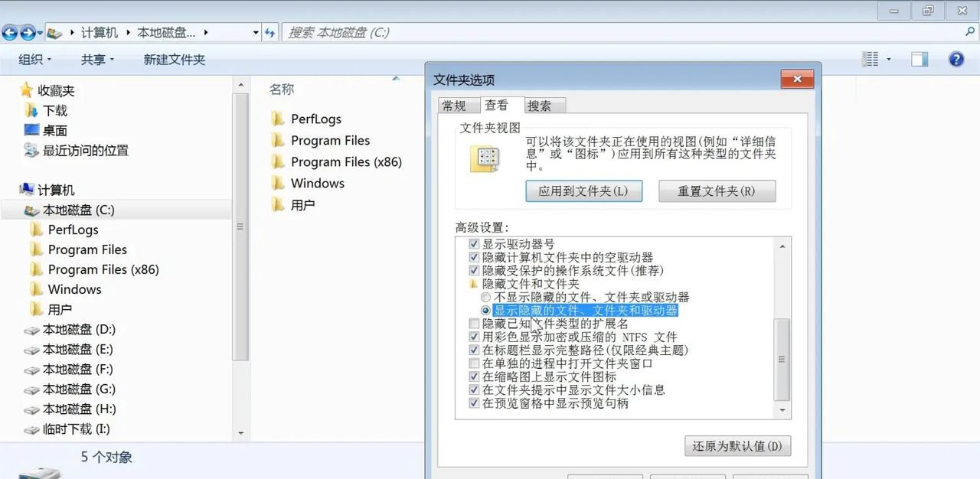Select 不显示隐藏的文件、文件夹或驱动器 radio

485,297
